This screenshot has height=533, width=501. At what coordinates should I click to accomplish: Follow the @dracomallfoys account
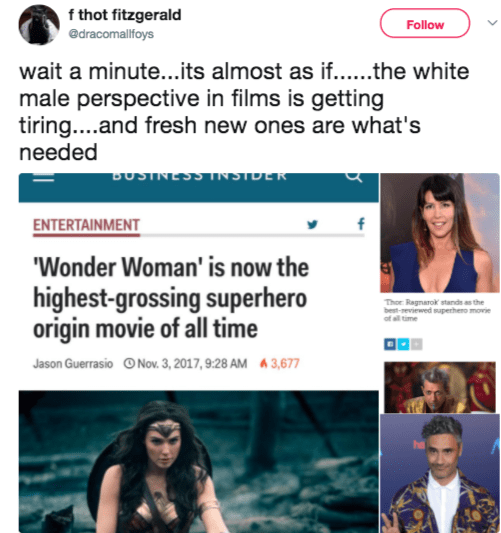[425, 23]
